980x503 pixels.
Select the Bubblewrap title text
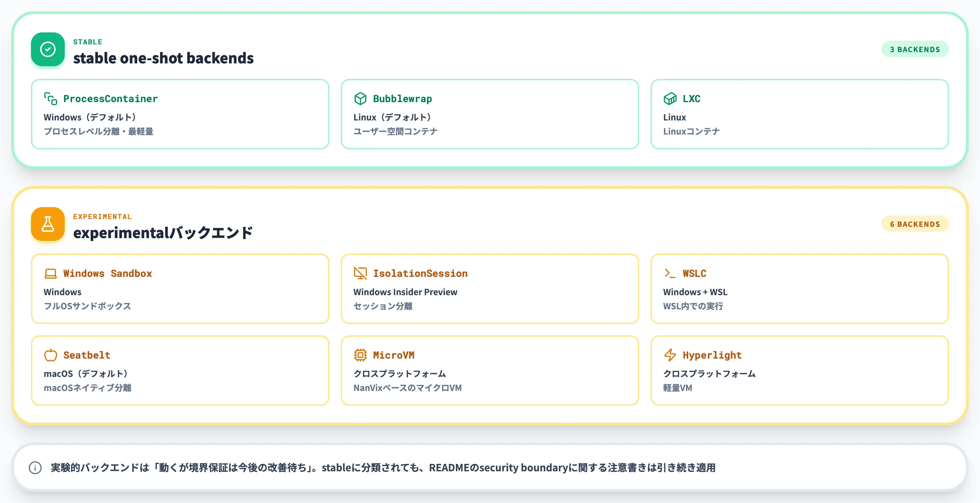click(x=402, y=99)
